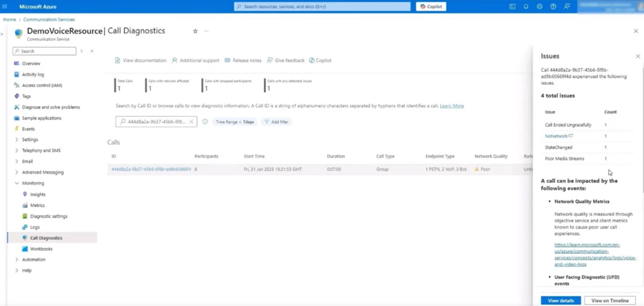Clear the Call ID search field

[191, 122]
